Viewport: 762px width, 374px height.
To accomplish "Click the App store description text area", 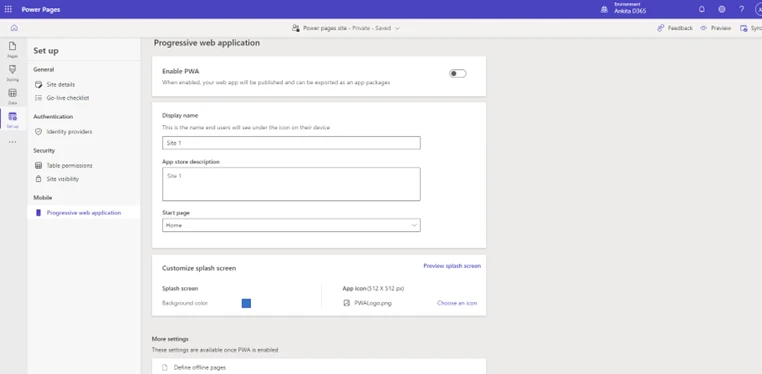I will (x=291, y=184).
